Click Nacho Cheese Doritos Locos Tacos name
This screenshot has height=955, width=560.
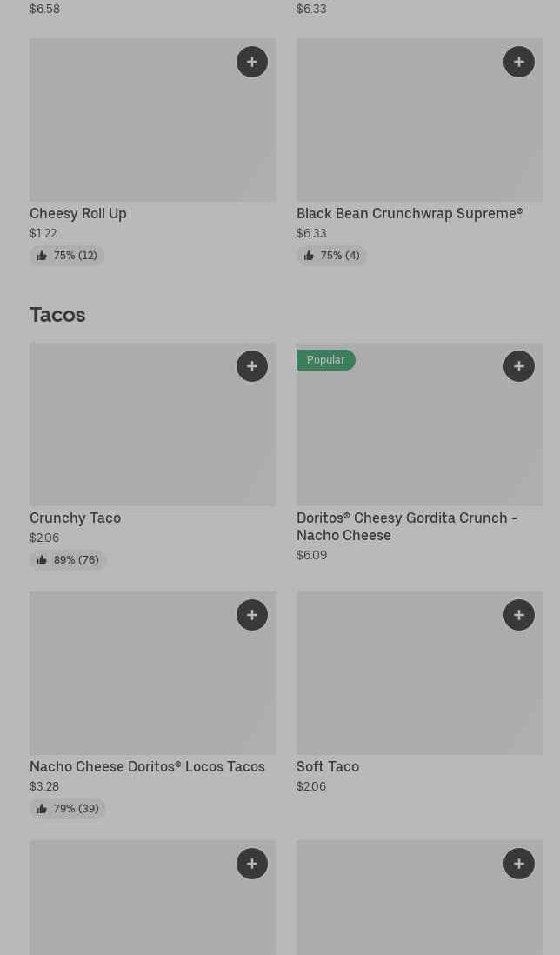click(x=147, y=766)
